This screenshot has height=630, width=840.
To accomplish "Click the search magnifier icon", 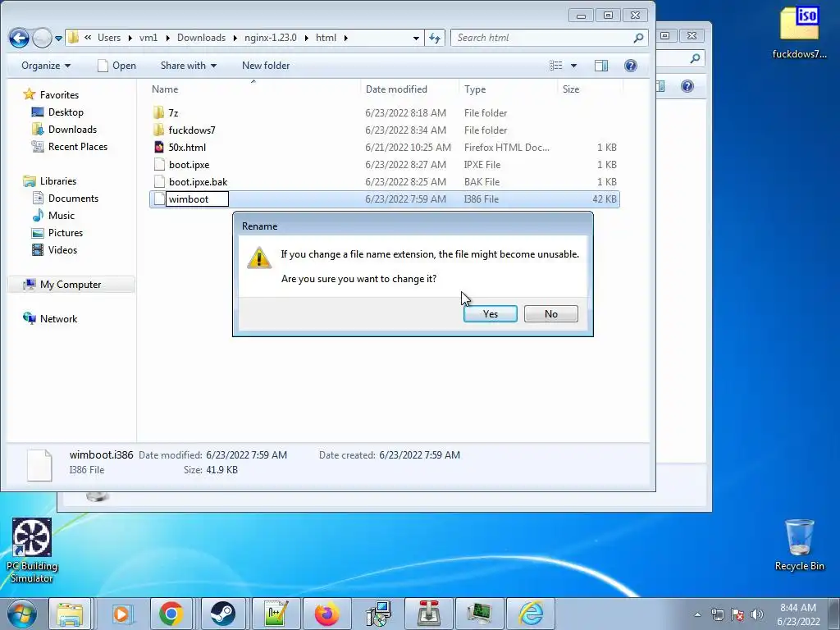I will [x=638, y=38].
